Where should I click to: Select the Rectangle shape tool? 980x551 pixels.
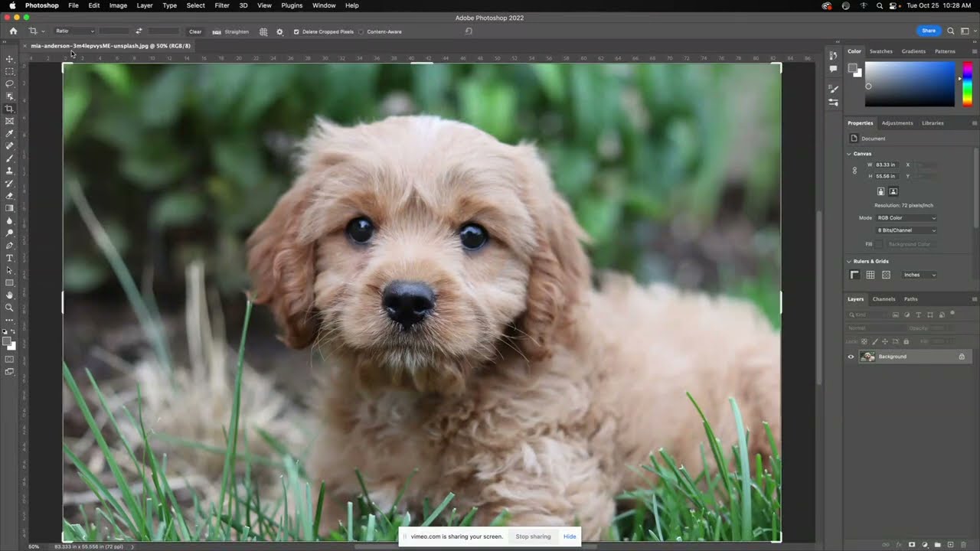(10, 283)
